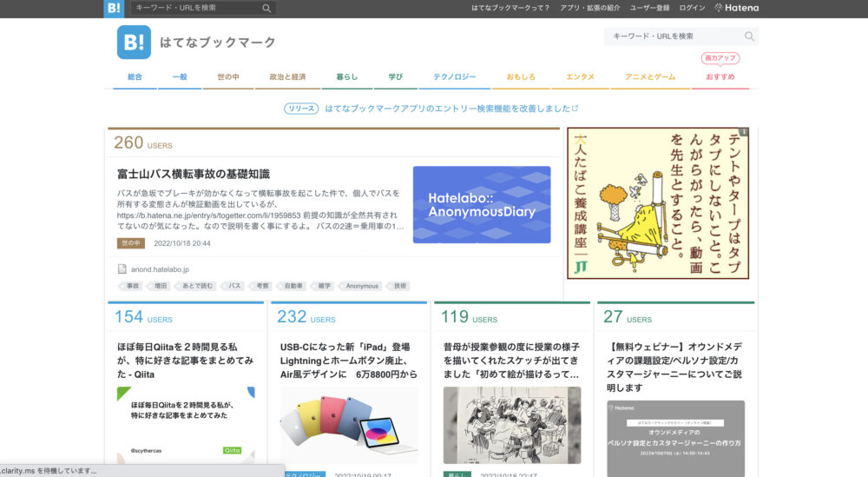Click the large Hatena Bookmark B! logo
Image resolution: width=868 pixels, height=477 pixels.
point(134,42)
